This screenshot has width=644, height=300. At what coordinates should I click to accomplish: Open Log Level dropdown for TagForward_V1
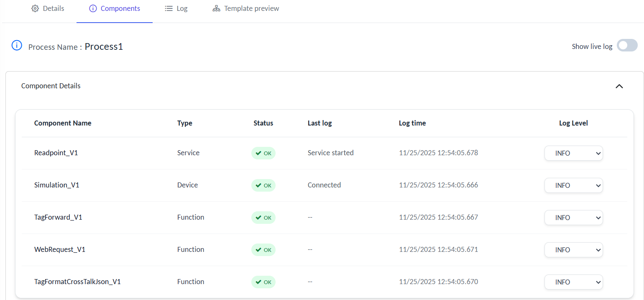573,218
